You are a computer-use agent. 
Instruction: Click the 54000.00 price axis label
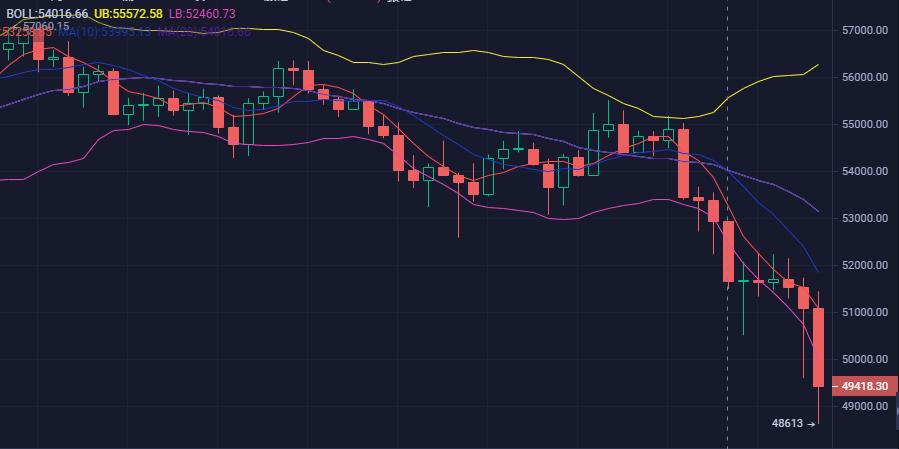tap(866, 171)
